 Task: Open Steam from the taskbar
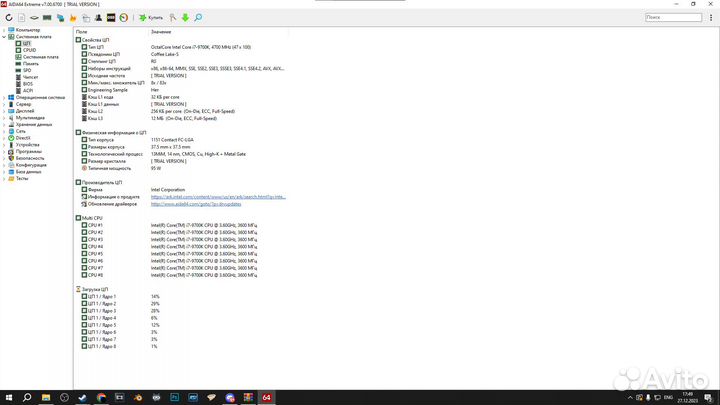click(83, 397)
